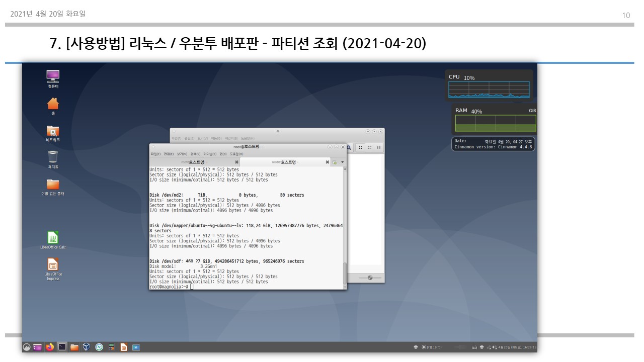Launch VirtualBox from the taskbar
The height and width of the screenshot is (362, 644).
click(87, 347)
